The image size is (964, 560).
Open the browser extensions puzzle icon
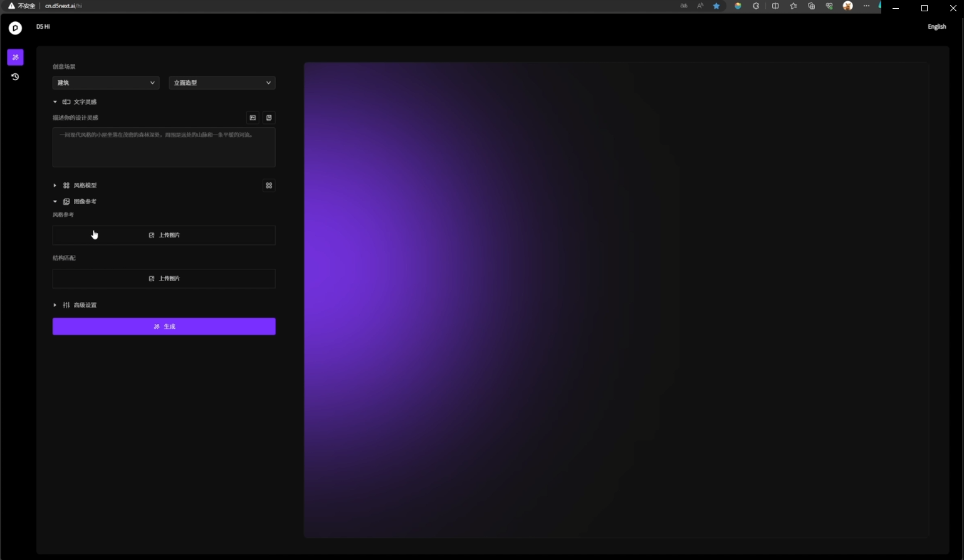756,6
